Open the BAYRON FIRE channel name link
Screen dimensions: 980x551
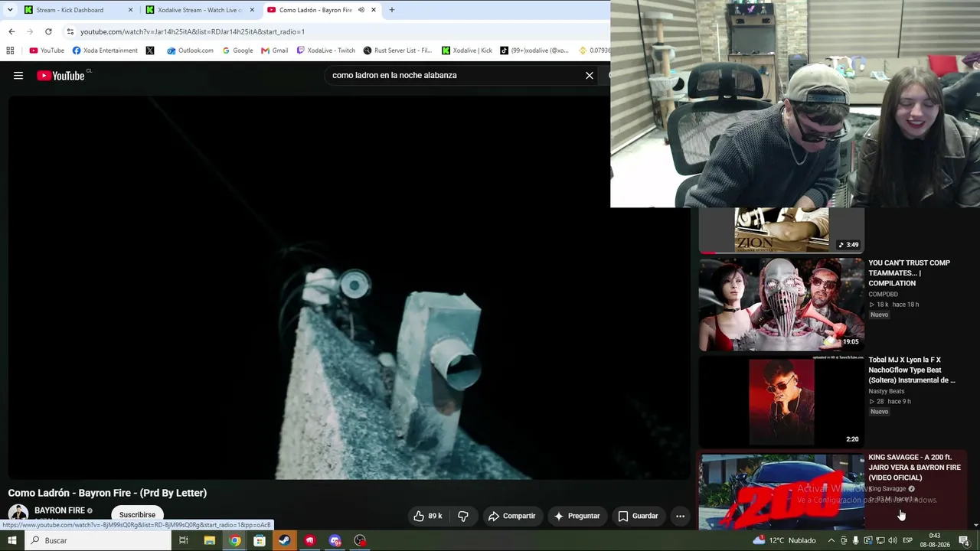[x=59, y=510]
